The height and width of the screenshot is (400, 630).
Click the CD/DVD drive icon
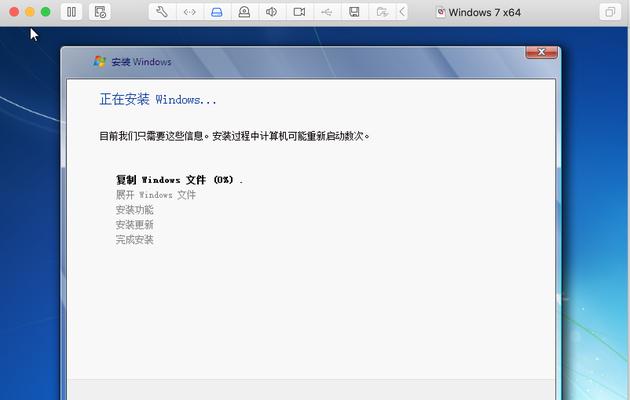(244, 12)
